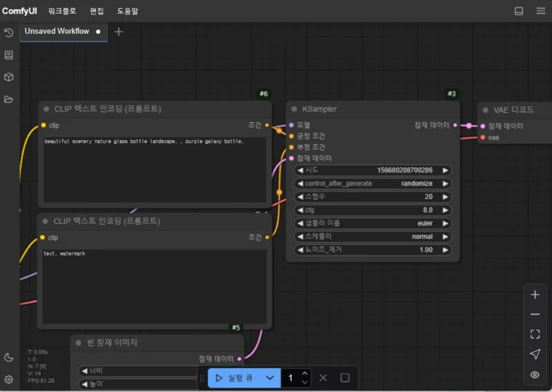The height and width of the screenshot is (392, 552).
Task: Select next 스케줄러 with right arrow
Action: coord(446,237)
